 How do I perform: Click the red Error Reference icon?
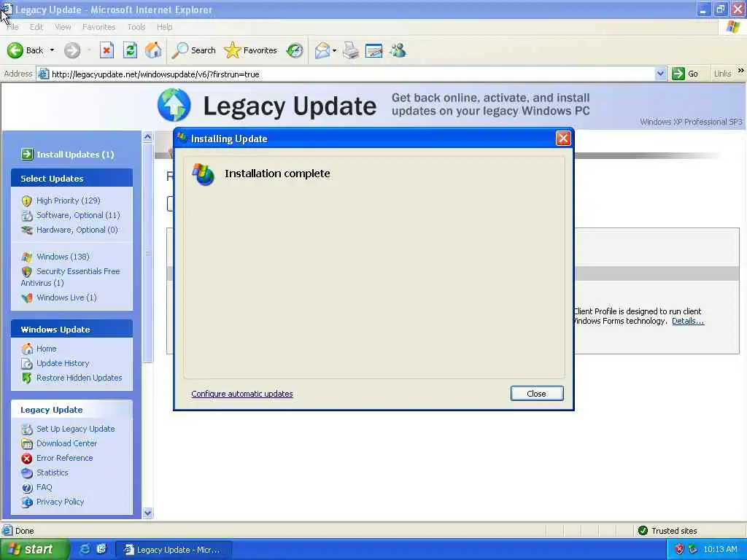tap(27, 458)
